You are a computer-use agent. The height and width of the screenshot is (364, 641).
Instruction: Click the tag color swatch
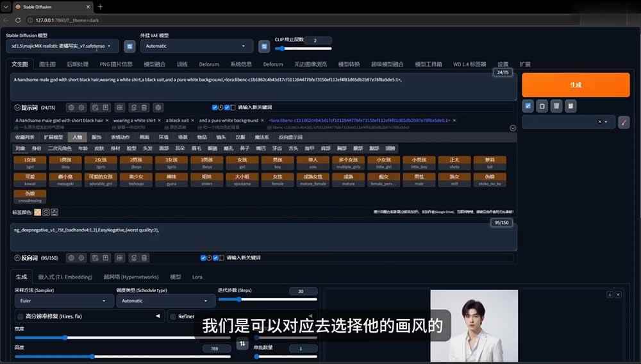pyautogui.click(x=38, y=212)
